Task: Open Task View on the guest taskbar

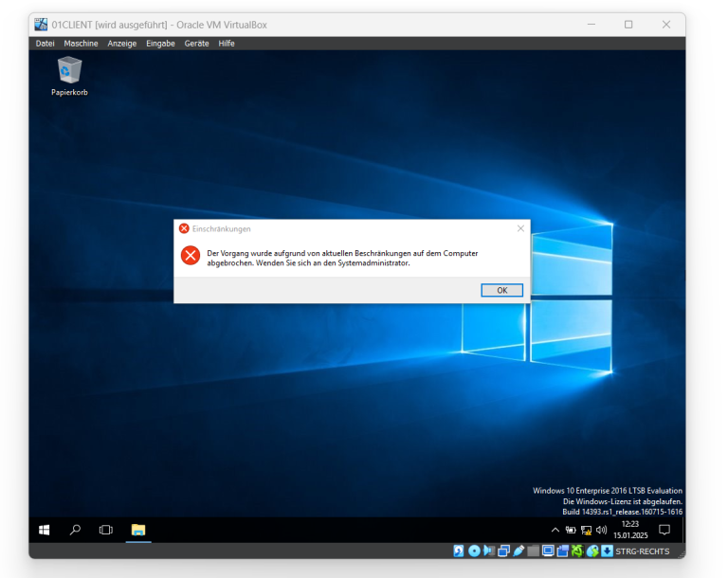Action: (x=106, y=530)
